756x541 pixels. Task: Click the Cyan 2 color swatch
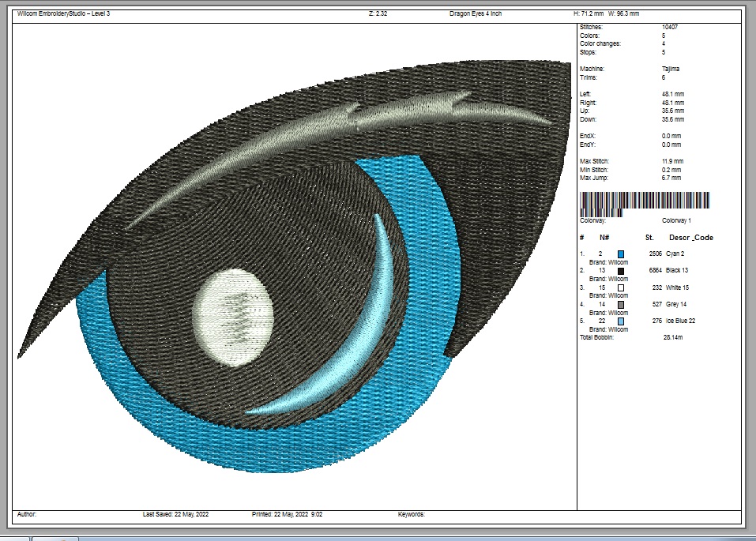[x=621, y=254]
